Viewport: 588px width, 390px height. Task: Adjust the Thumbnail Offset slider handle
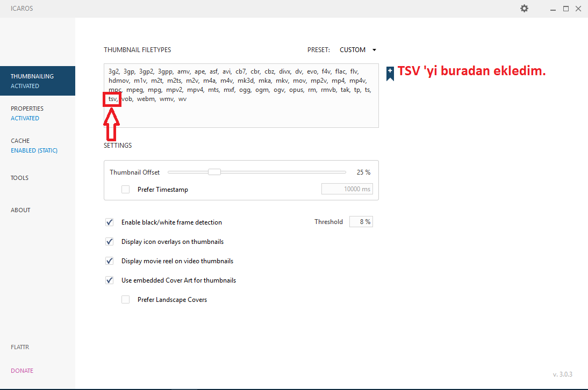tap(214, 172)
